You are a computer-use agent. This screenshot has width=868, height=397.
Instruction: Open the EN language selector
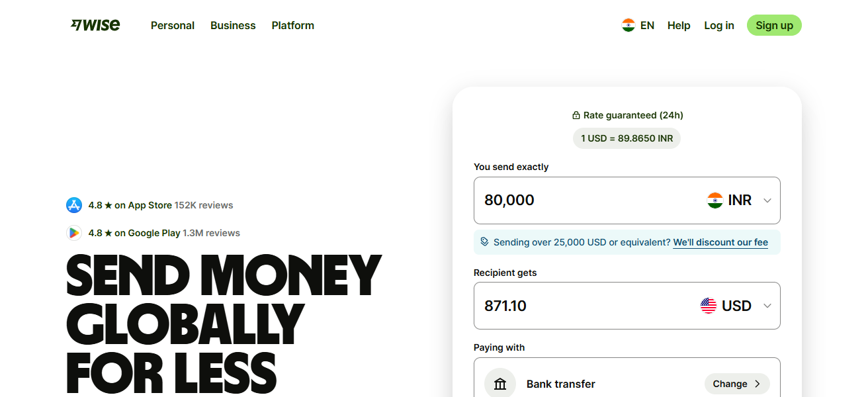pos(637,25)
